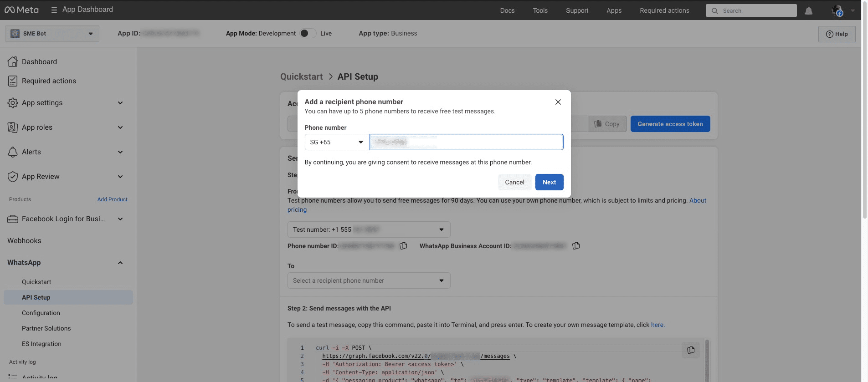The image size is (868, 382).
Task: Click Generate access token button
Action: (670, 124)
